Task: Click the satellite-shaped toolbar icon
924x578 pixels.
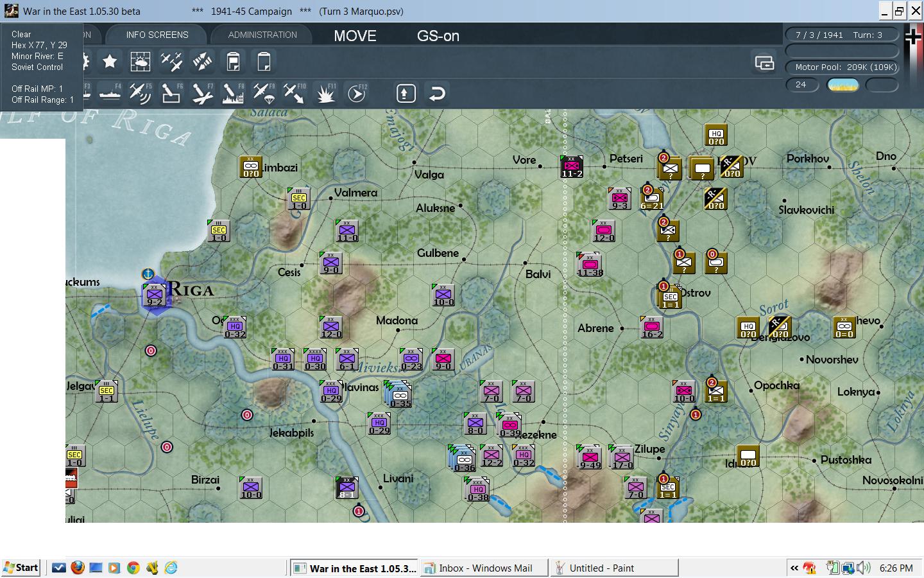Action: pyautogui.click(x=201, y=62)
